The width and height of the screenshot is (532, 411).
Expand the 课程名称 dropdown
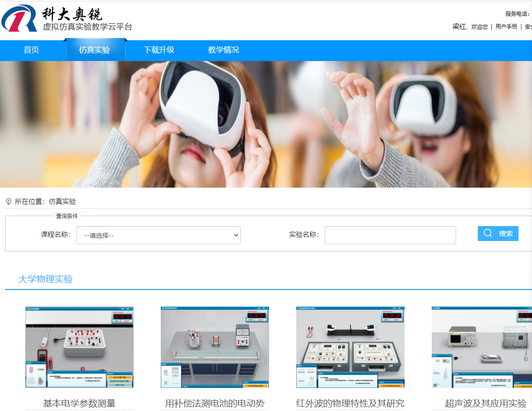[158, 235]
